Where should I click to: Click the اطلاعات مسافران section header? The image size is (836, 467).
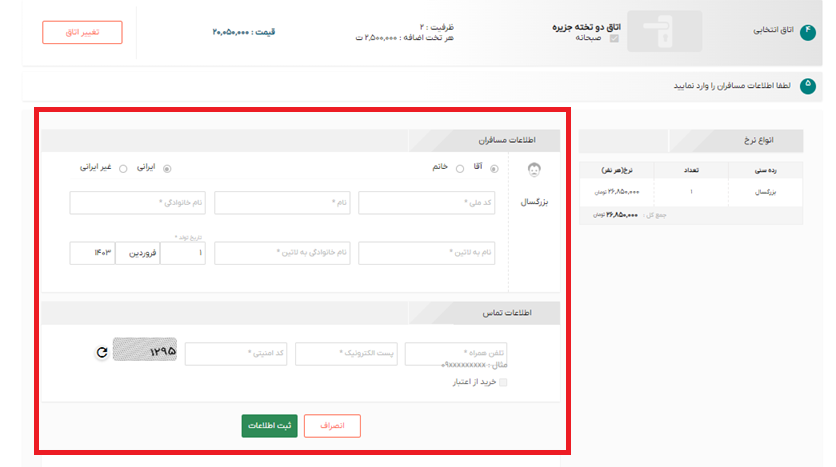point(301,141)
